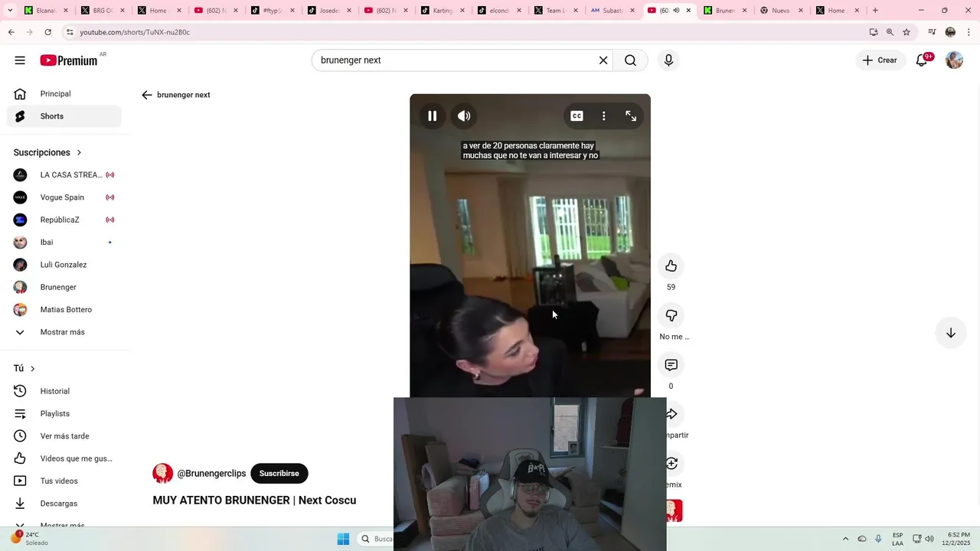The height and width of the screenshot is (551, 980).
Task: Dislike this Short
Action: point(671,315)
